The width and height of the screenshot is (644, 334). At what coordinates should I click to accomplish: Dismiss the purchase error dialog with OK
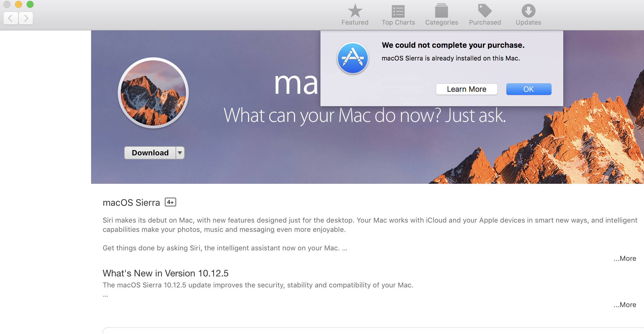(529, 89)
